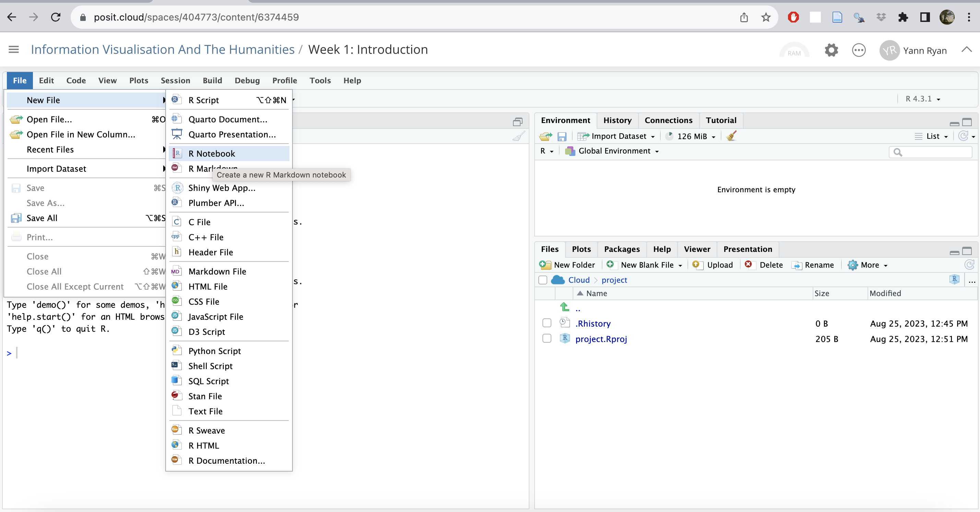Image resolution: width=980 pixels, height=512 pixels.
Task: Go to parent directory up arrow
Action: (564, 307)
